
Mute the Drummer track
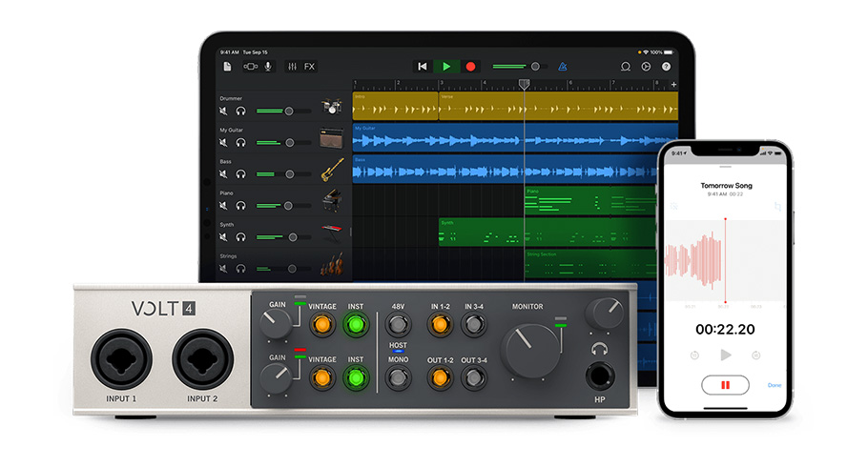pyautogui.click(x=223, y=112)
